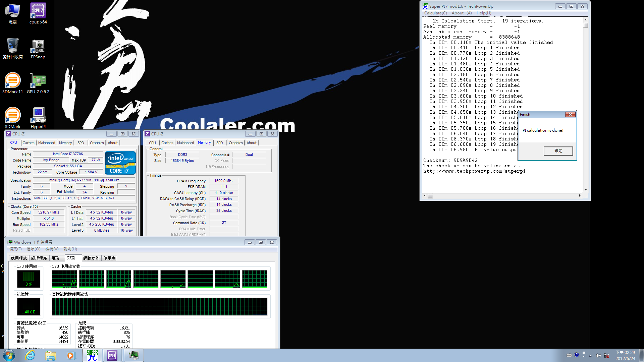Click the network disconnected tray icon
Screen dimensions: 644x362
[x=606, y=356]
